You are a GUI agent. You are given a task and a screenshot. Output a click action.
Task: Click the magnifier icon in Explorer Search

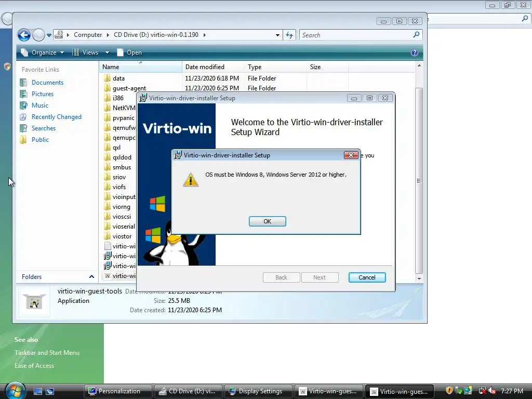click(417, 35)
